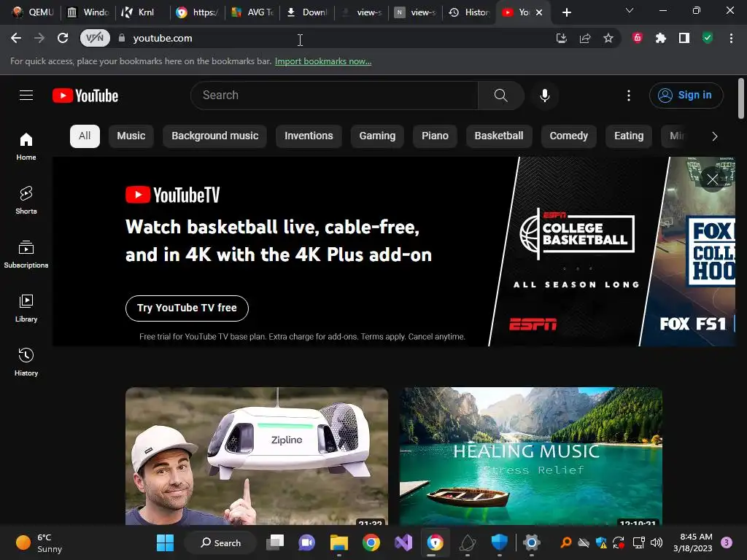Viewport: 747px width, 560px height.
Task: Open the YouTube hamburger guide menu
Action: 26,96
